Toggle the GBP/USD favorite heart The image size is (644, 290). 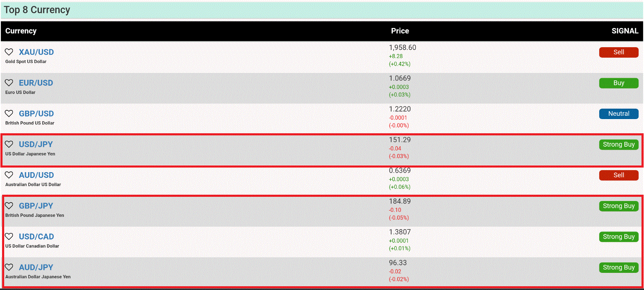[9, 113]
